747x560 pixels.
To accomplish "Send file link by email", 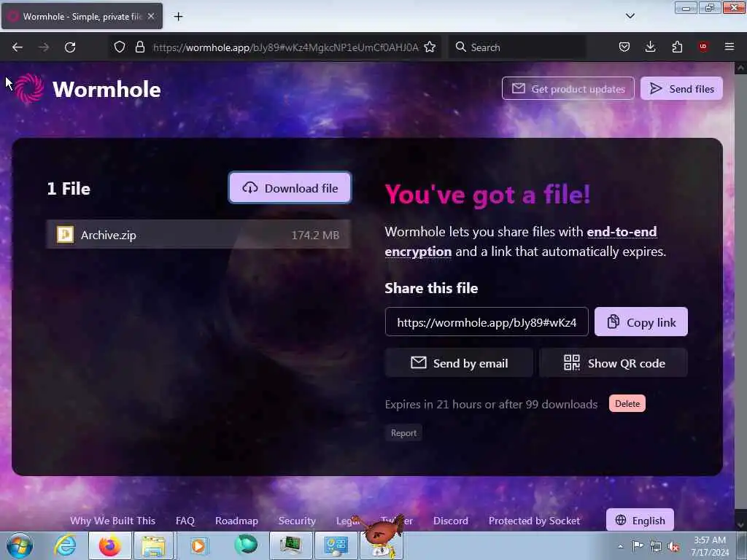I will [459, 363].
